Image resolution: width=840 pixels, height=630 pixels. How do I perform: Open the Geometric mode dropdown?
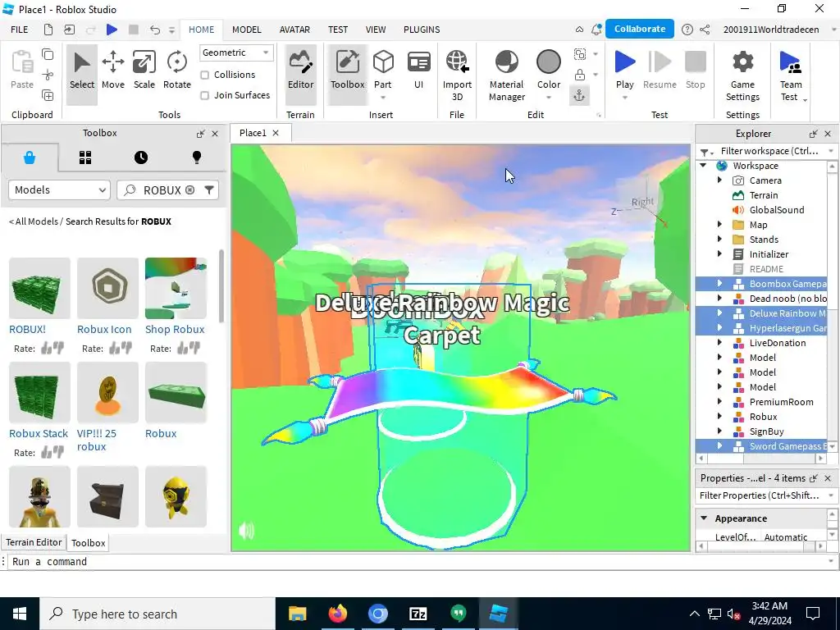235,52
